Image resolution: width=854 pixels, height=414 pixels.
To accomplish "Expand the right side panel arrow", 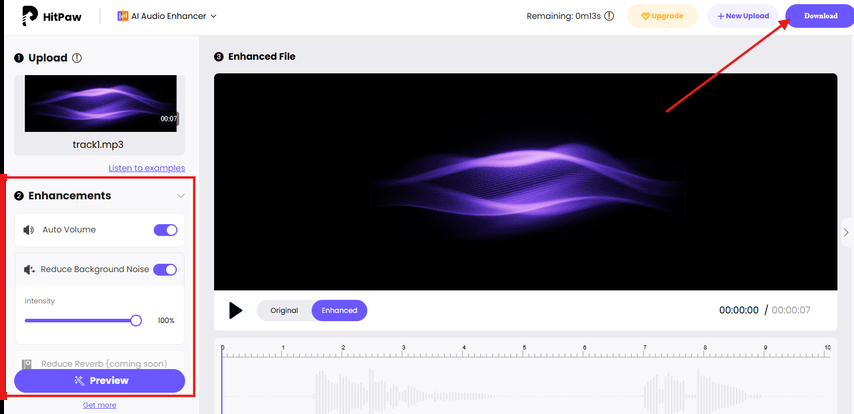I will coord(846,232).
